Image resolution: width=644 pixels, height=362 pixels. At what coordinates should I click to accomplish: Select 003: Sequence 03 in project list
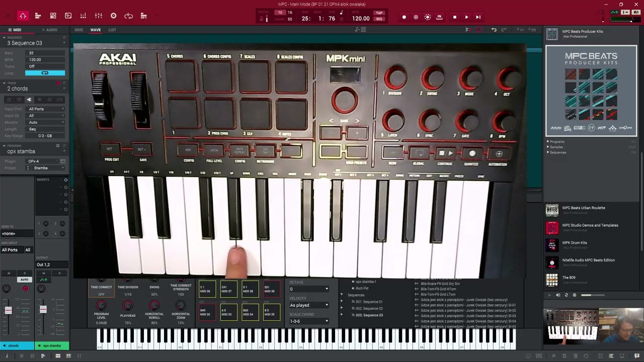[x=369, y=315]
